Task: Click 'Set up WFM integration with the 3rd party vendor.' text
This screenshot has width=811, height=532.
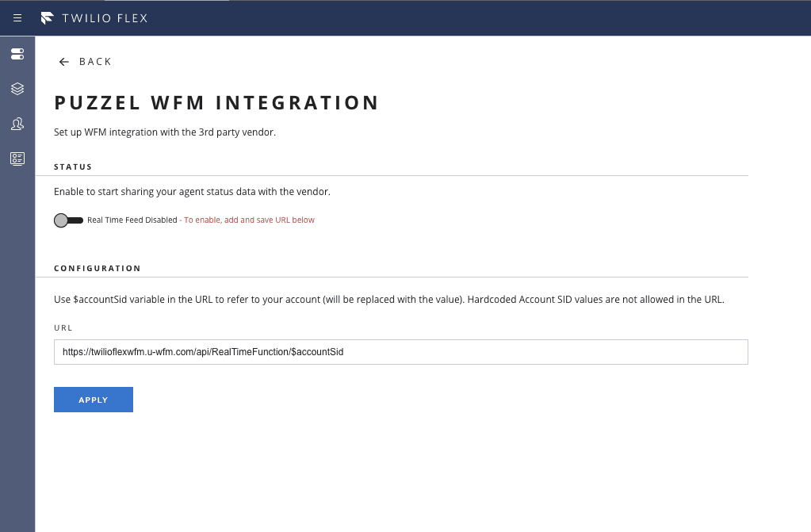Action: coord(164,132)
